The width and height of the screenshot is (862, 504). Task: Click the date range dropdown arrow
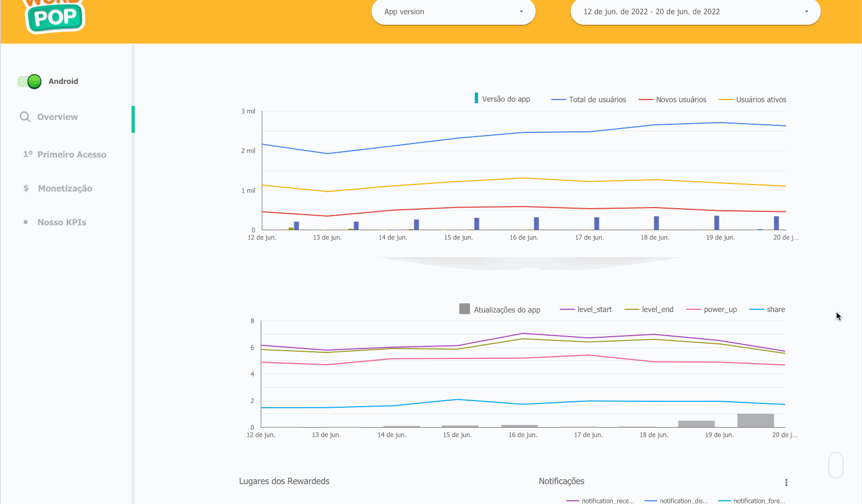[806, 12]
